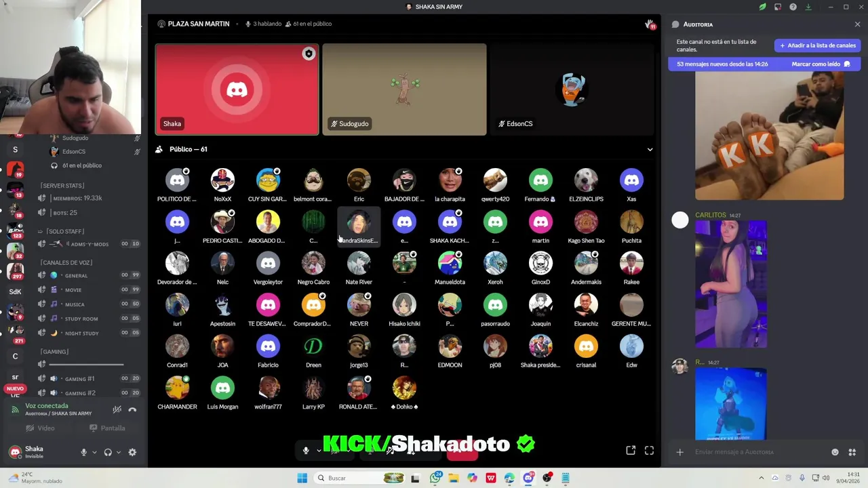Open Manueldota audience member avatar
This screenshot has width=868, height=488.
tap(450, 263)
